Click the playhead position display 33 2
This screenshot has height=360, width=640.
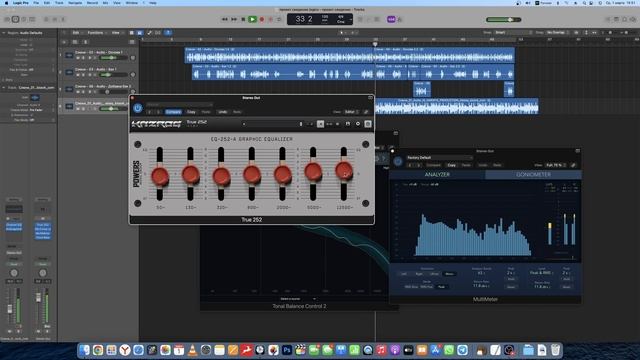pos(304,19)
